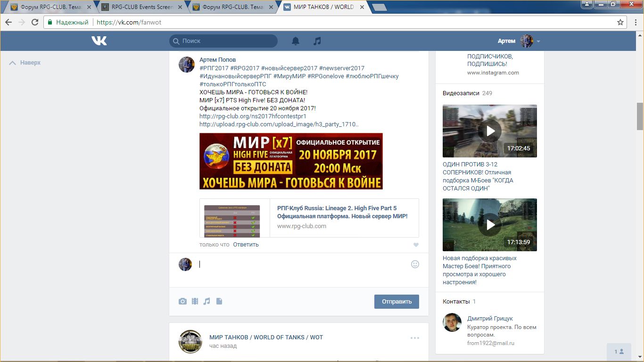The height and width of the screenshot is (362, 644).
Task: Switch to the third Форум RPG-CLUB tab
Action: (234, 7)
